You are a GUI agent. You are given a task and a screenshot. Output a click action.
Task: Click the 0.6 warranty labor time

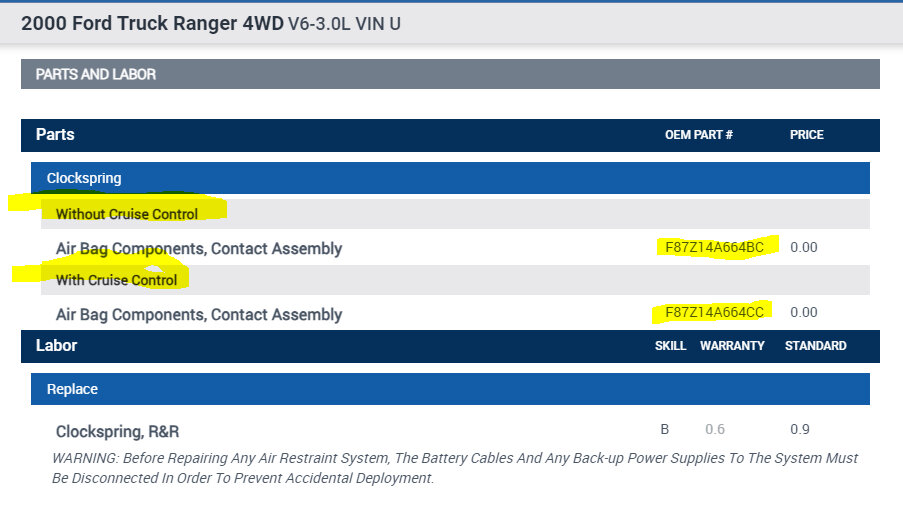click(x=714, y=430)
